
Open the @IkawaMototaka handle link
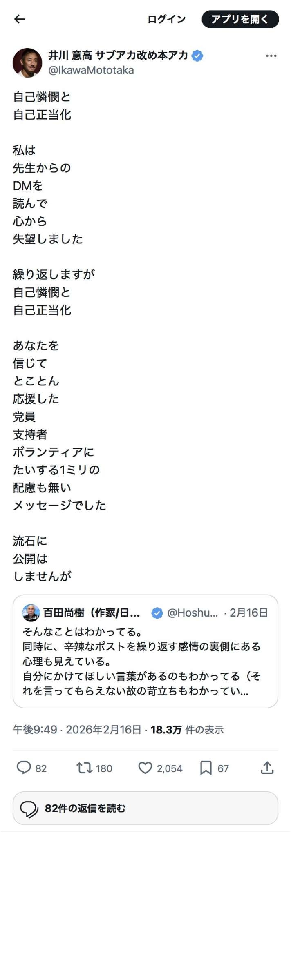tap(91, 71)
